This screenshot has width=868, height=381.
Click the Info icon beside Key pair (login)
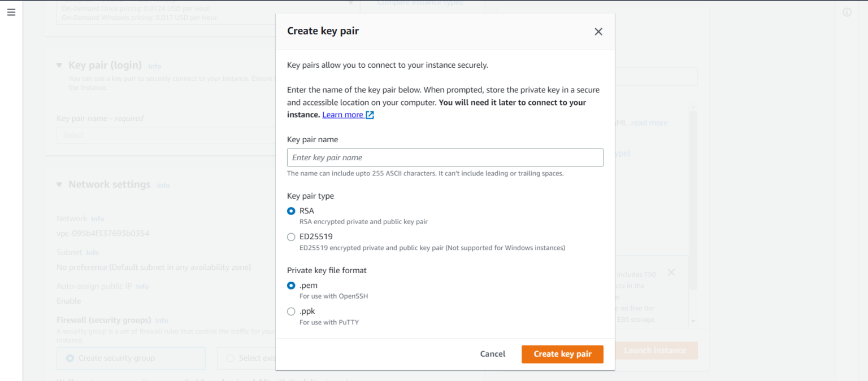pyautogui.click(x=154, y=66)
